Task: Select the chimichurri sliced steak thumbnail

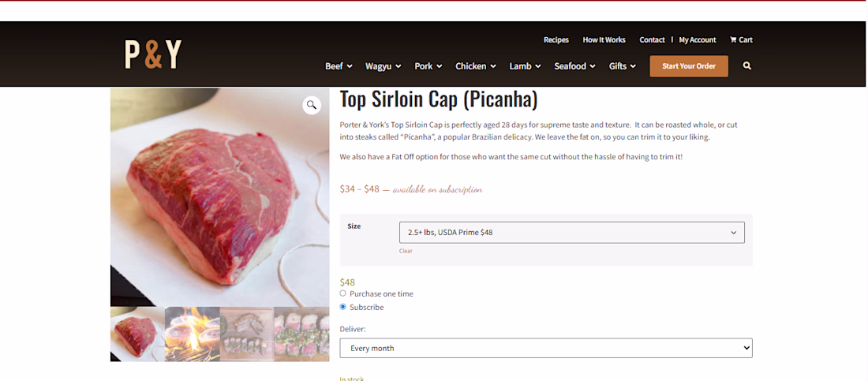Action: tap(301, 334)
